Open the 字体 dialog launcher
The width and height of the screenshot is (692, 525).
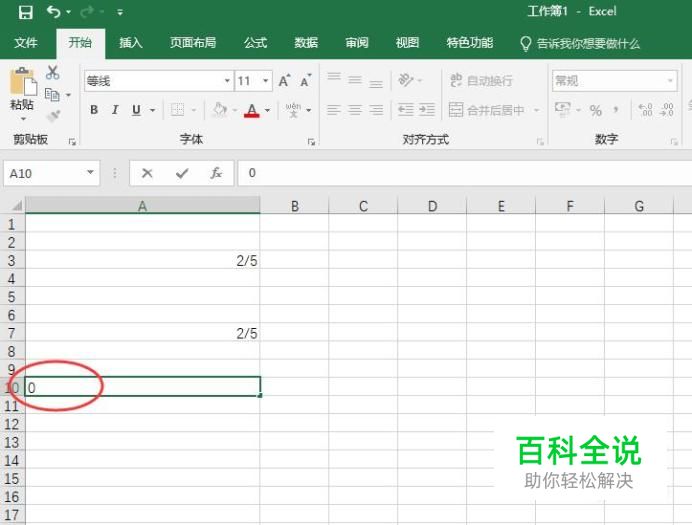tap(311, 142)
